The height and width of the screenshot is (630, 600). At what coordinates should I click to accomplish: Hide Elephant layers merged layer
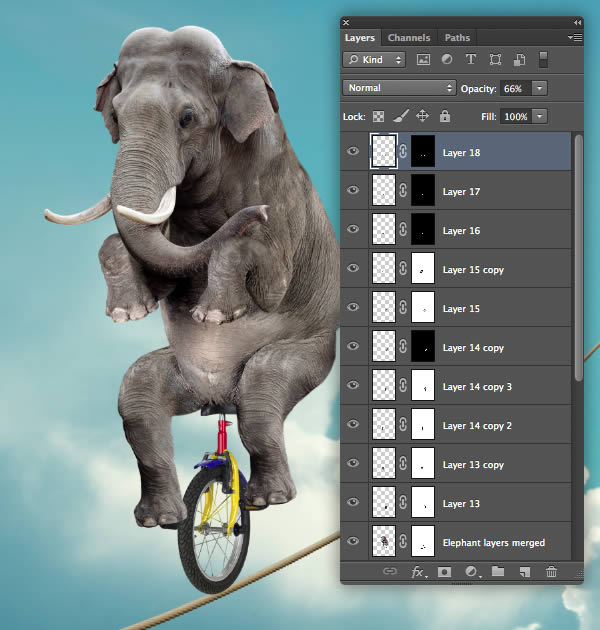[353, 541]
